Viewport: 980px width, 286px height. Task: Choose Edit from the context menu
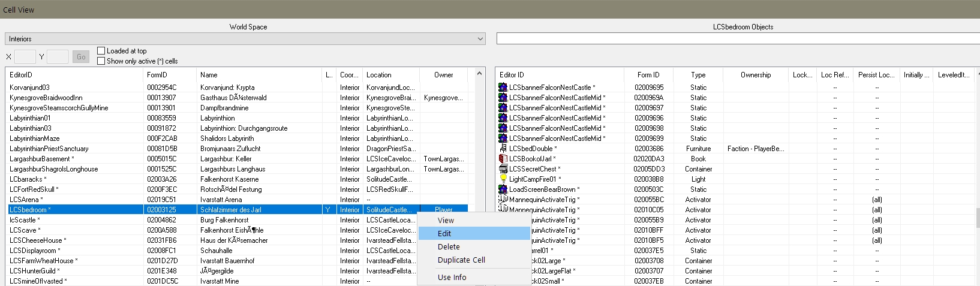pos(444,234)
